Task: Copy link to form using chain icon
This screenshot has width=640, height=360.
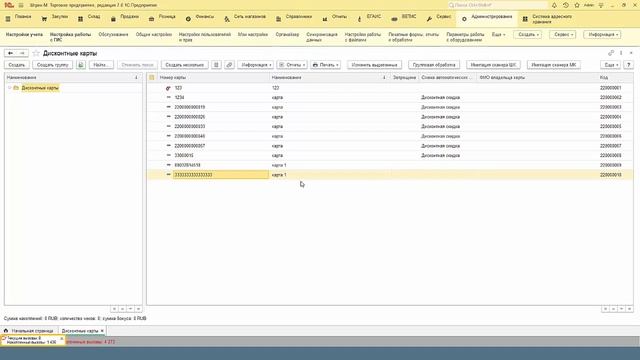Action: tap(611, 53)
